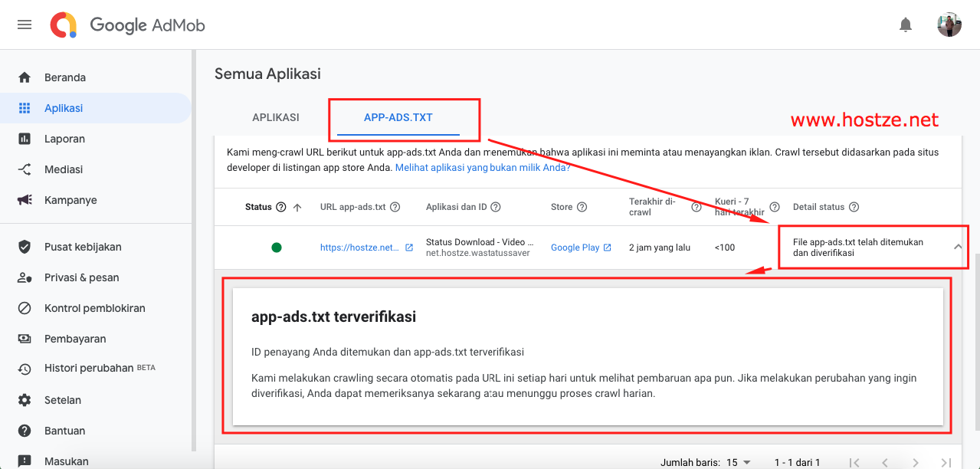Open the Jumlah baris rows dropdown

coord(739,462)
